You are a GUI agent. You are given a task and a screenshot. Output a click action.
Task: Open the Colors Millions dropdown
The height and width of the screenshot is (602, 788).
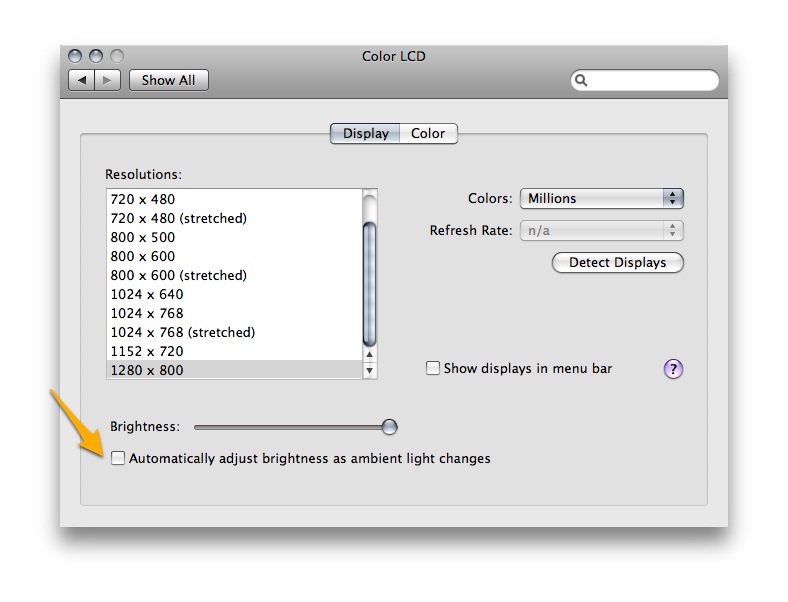coord(602,198)
